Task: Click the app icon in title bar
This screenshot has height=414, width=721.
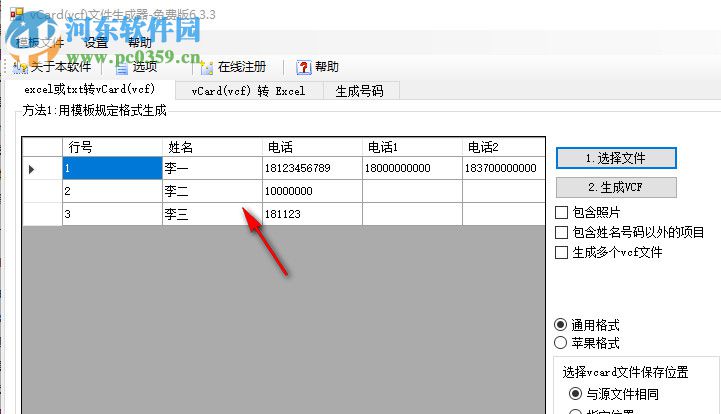Action: point(17,14)
